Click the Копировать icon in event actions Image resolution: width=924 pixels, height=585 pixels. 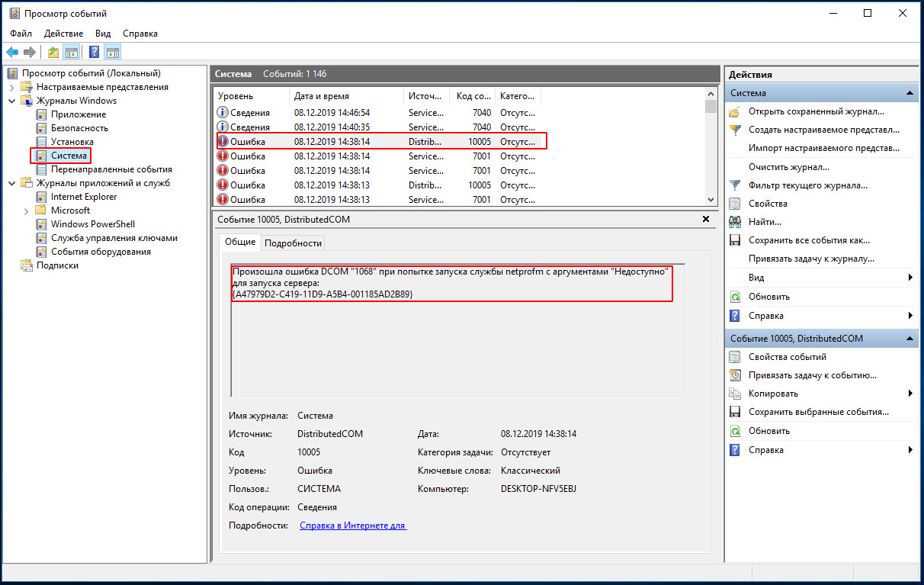(735, 394)
